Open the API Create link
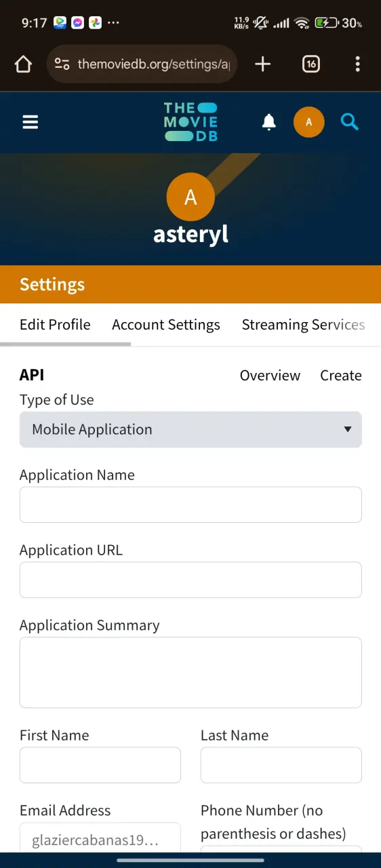The image size is (381, 868). [x=341, y=376]
